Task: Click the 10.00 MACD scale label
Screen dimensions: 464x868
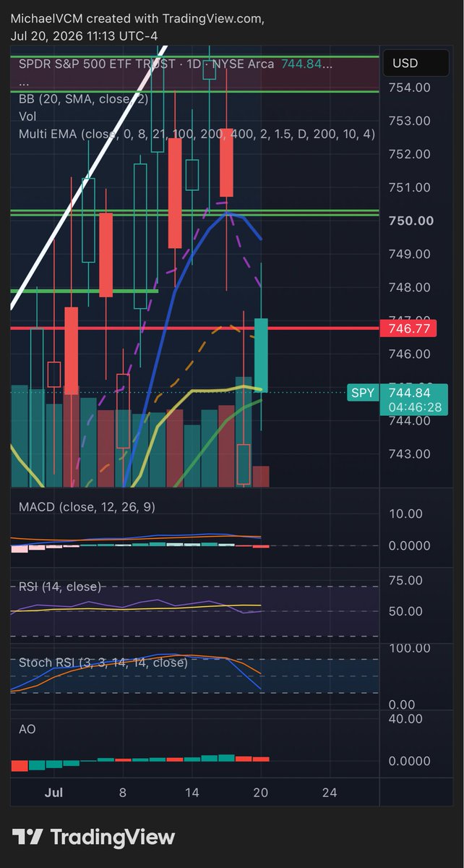Action: pos(405,514)
